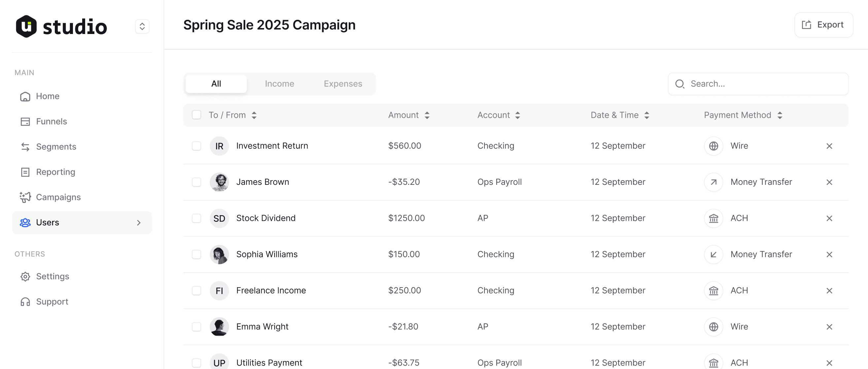Viewport: 868px width, 369px height.
Task: Open Support via headphones icon
Action: pos(25,302)
